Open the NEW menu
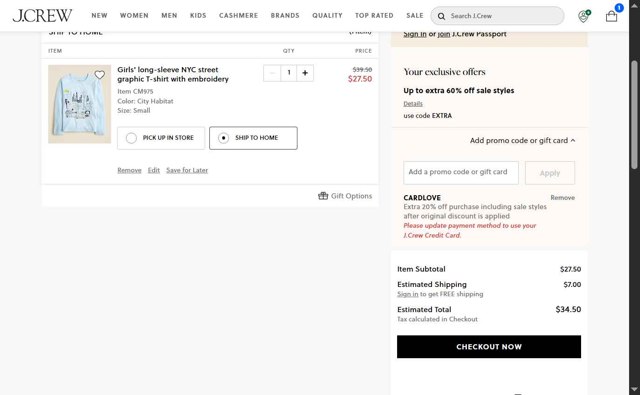The height and width of the screenshot is (395, 640). tap(99, 16)
